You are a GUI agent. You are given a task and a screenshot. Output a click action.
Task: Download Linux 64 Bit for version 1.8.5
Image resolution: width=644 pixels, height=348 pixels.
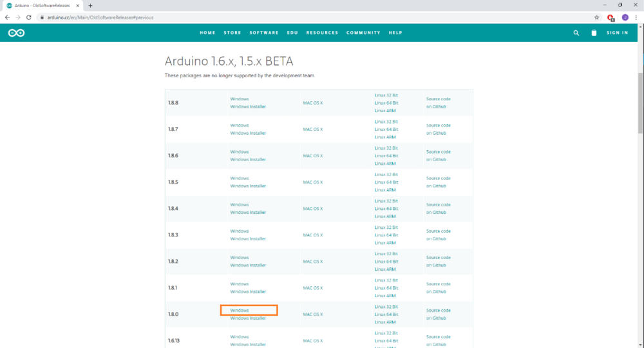coord(386,182)
